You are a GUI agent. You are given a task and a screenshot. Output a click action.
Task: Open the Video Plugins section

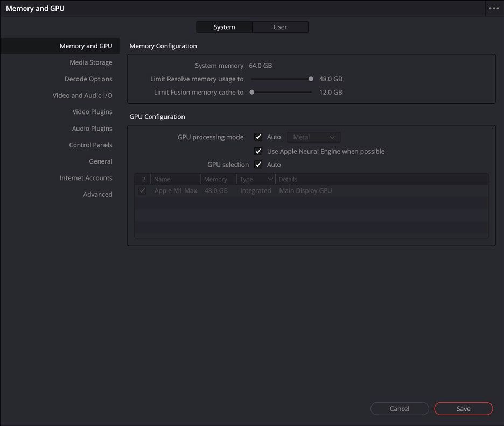92,112
